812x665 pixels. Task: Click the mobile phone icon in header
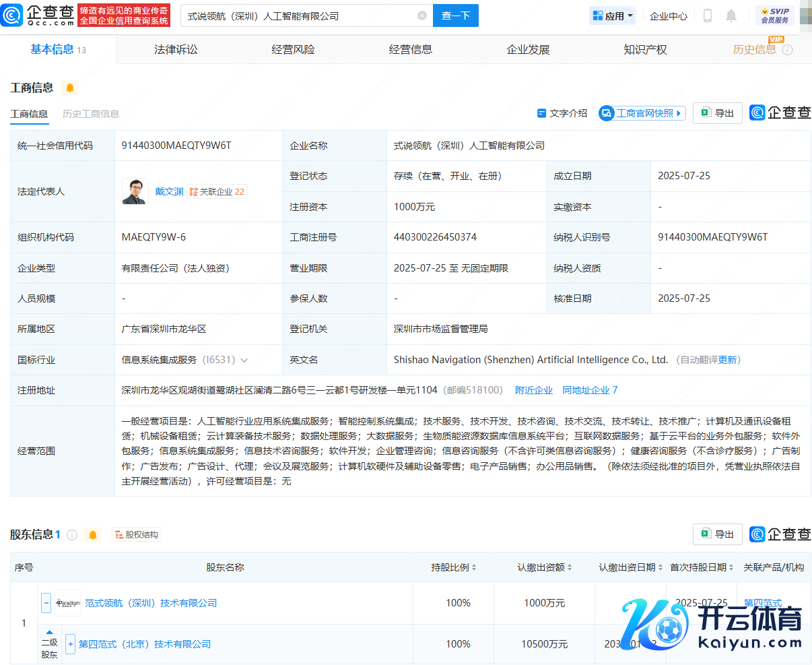[707, 15]
